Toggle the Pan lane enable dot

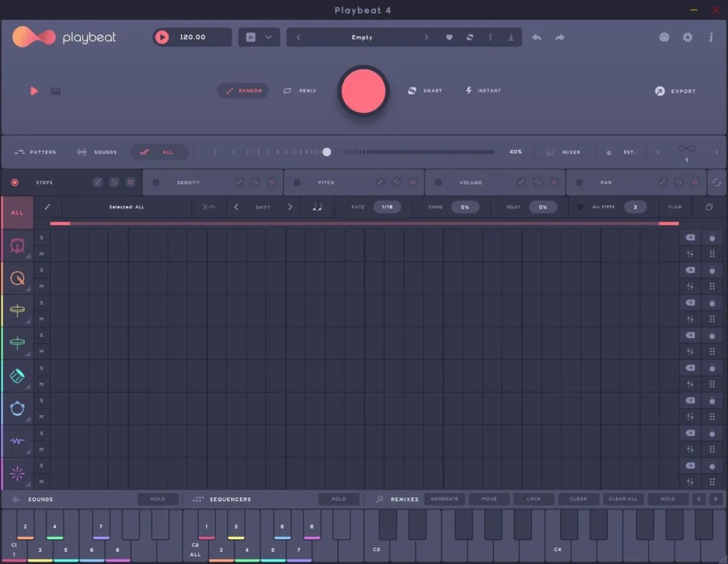point(579,183)
